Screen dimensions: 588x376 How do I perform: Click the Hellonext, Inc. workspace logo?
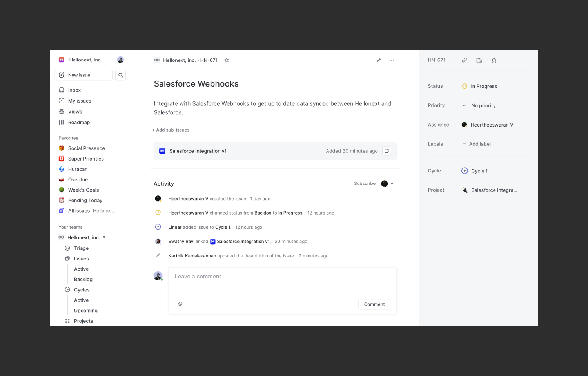62,60
